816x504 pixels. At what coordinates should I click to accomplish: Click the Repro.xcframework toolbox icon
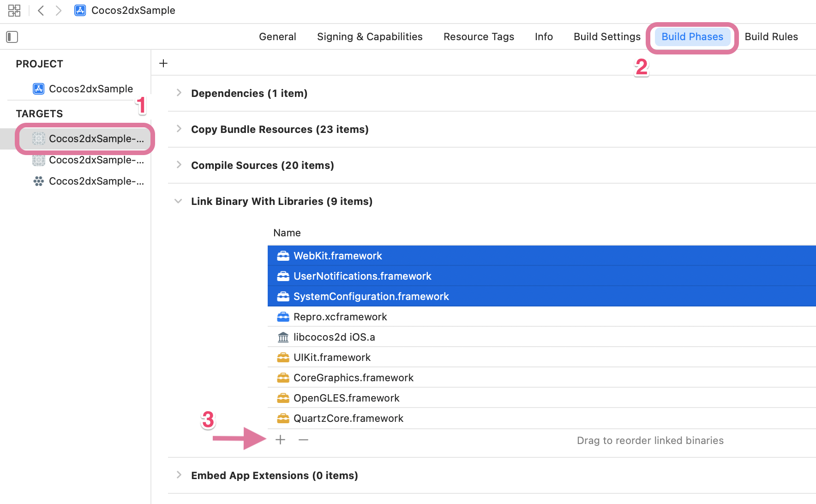point(283,317)
